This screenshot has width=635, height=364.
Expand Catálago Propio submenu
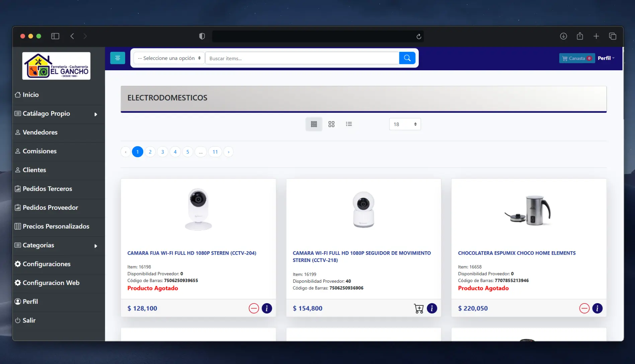point(59,114)
